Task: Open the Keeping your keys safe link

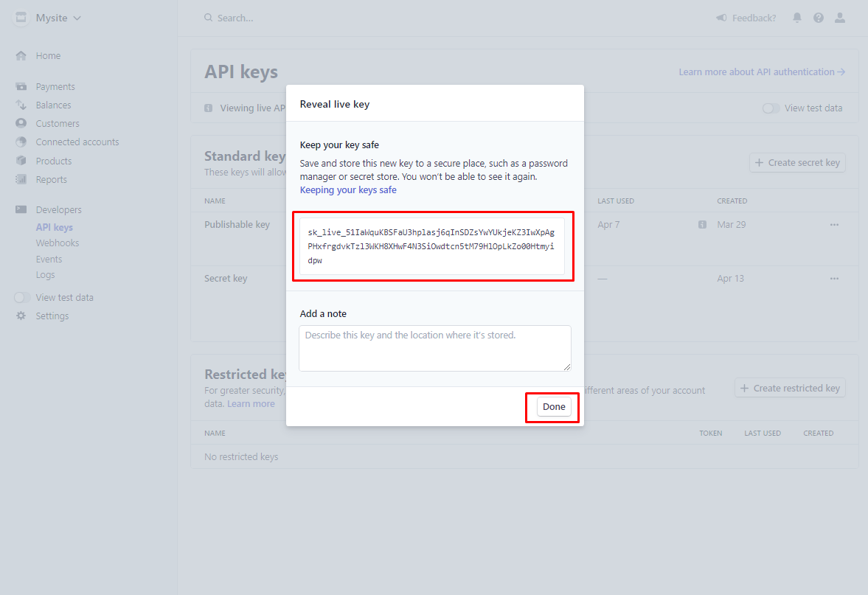Action: (x=347, y=189)
